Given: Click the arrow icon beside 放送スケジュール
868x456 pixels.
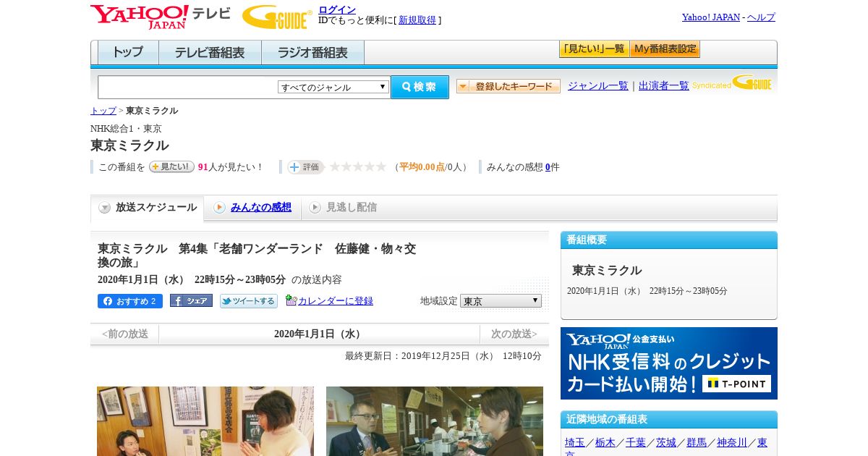Looking at the screenshot, I should click(105, 208).
